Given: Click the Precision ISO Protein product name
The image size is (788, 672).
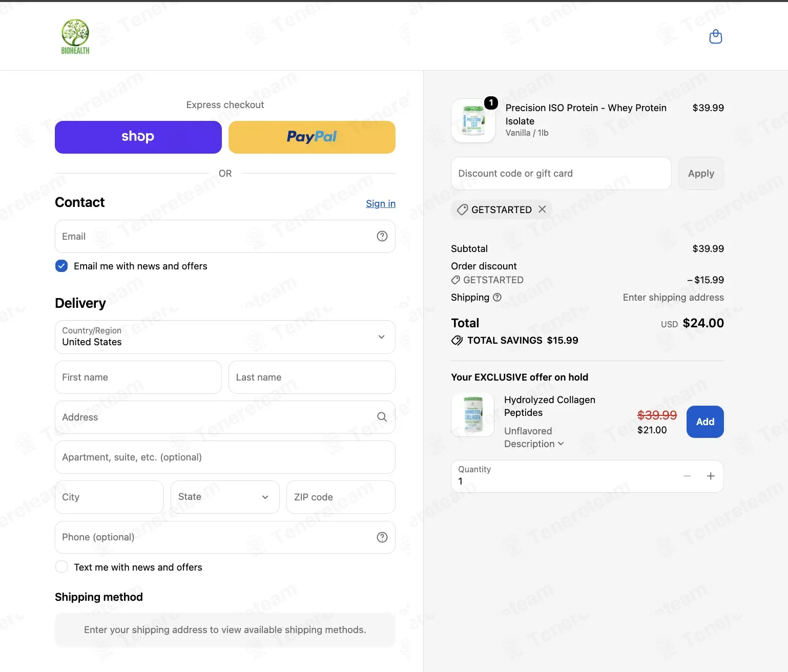Looking at the screenshot, I should point(586,114).
